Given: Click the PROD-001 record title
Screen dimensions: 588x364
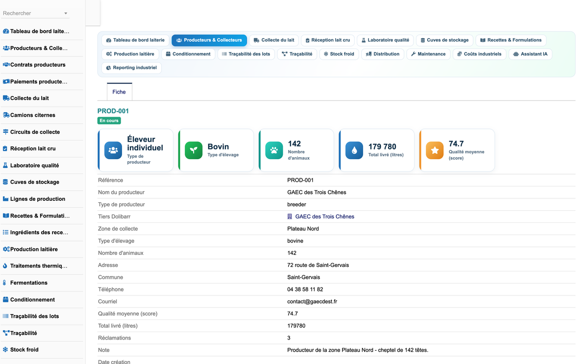Looking at the screenshot, I should pyautogui.click(x=113, y=111).
